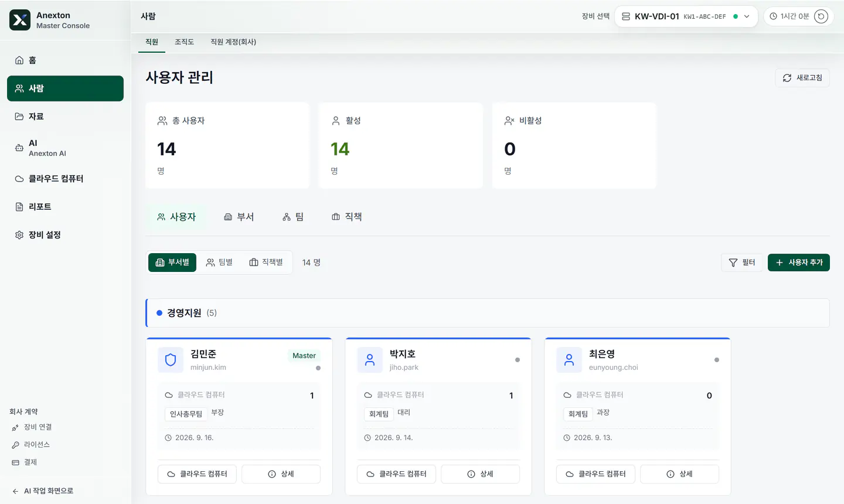The width and height of the screenshot is (844, 504).
Task: Click the user avatar on 박지호 card
Action: point(370,360)
